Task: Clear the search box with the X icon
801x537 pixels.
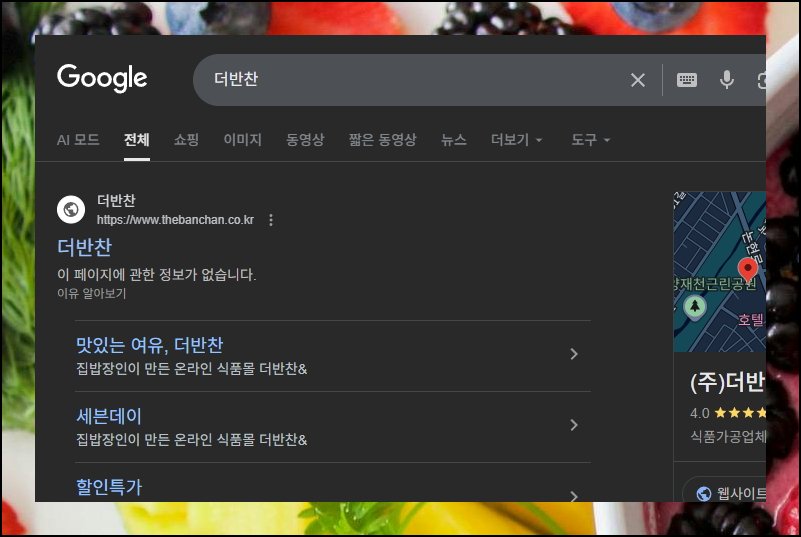Action: (638, 80)
